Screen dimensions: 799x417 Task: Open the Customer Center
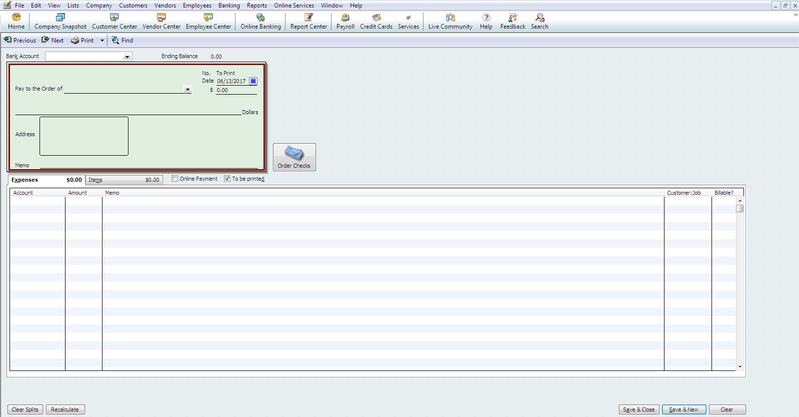(115, 21)
